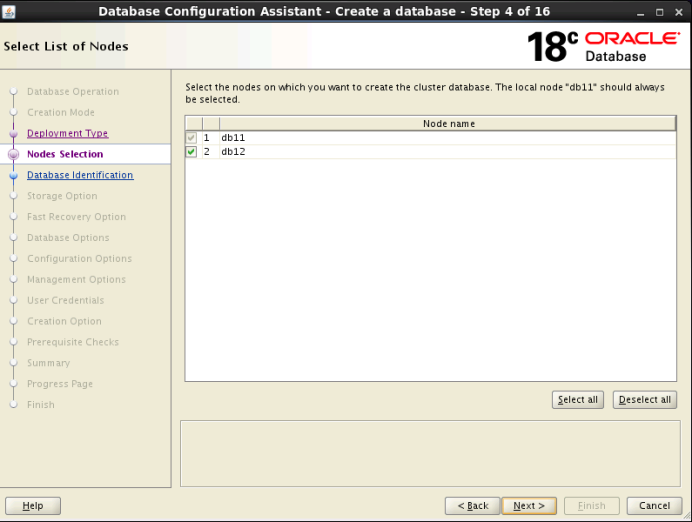Select the db11 node name cell
The width and height of the screenshot is (692, 522).
pyautogui.click(x=448, y=138)
